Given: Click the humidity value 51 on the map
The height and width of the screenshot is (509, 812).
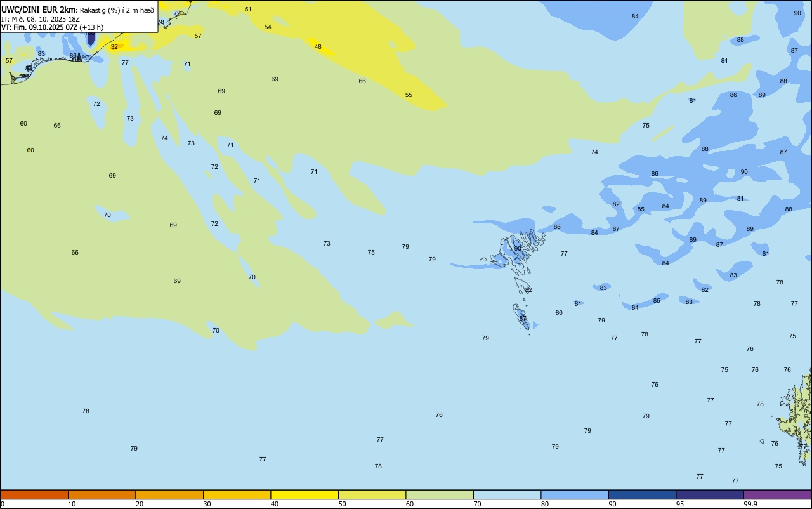Looking at the screenshot, I should click(x=248, y=9).
